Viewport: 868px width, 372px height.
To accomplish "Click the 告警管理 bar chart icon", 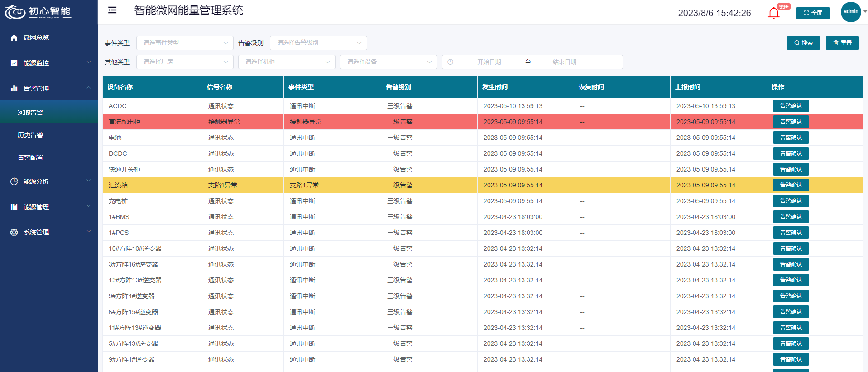I will 14,88.
